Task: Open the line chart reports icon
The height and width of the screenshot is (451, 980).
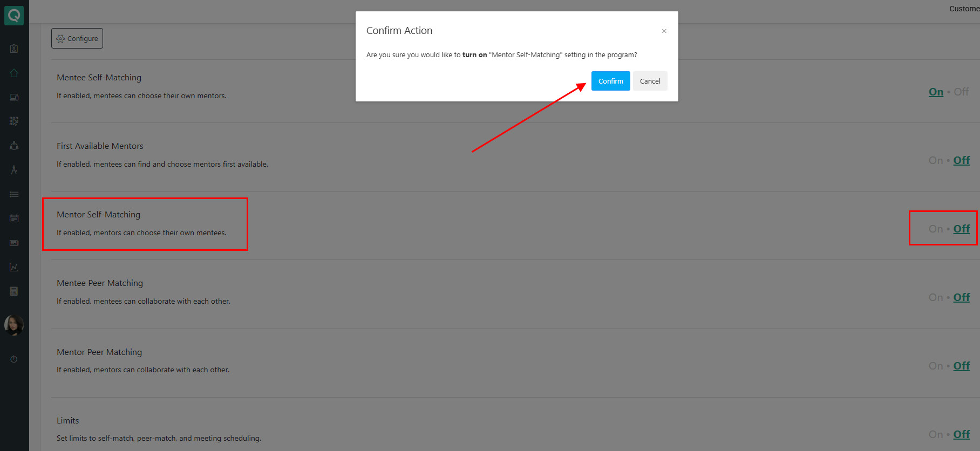Action: click(x=14, y=267)
